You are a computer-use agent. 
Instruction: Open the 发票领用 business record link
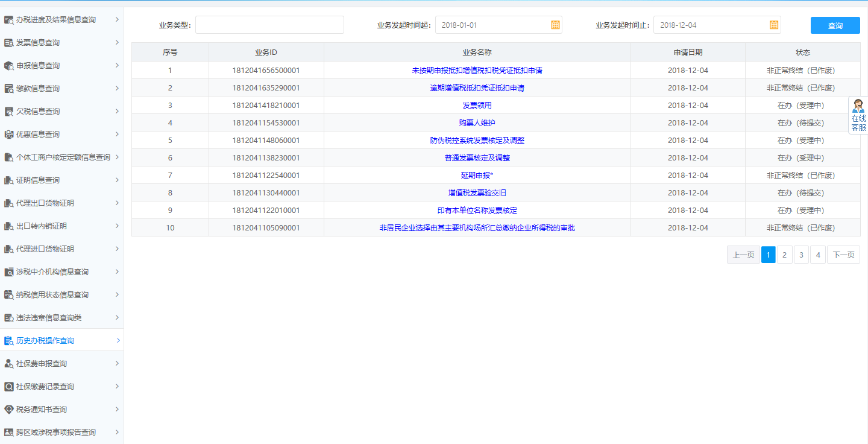pyautogui.click(x=477, y=105)
